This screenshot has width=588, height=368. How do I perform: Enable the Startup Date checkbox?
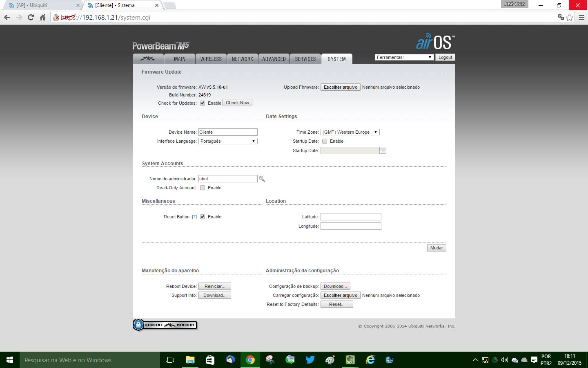(325, 141)
